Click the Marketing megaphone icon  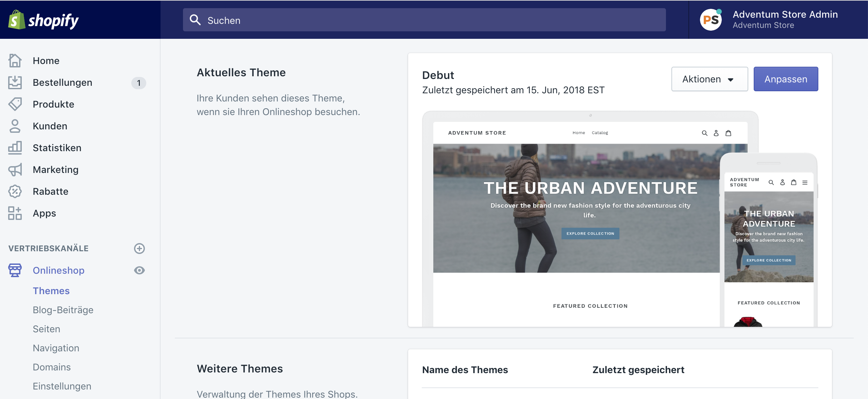pos(15,170)
